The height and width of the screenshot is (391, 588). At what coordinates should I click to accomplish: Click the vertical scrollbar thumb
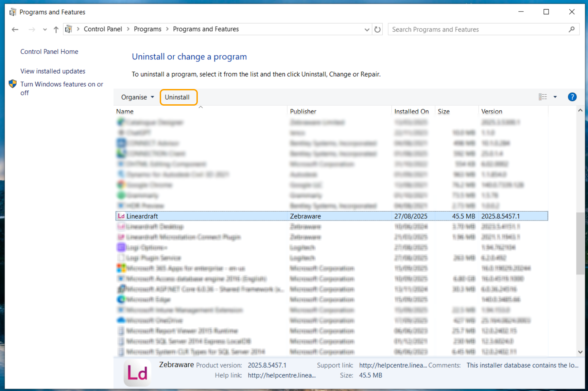tap(580, 244)
